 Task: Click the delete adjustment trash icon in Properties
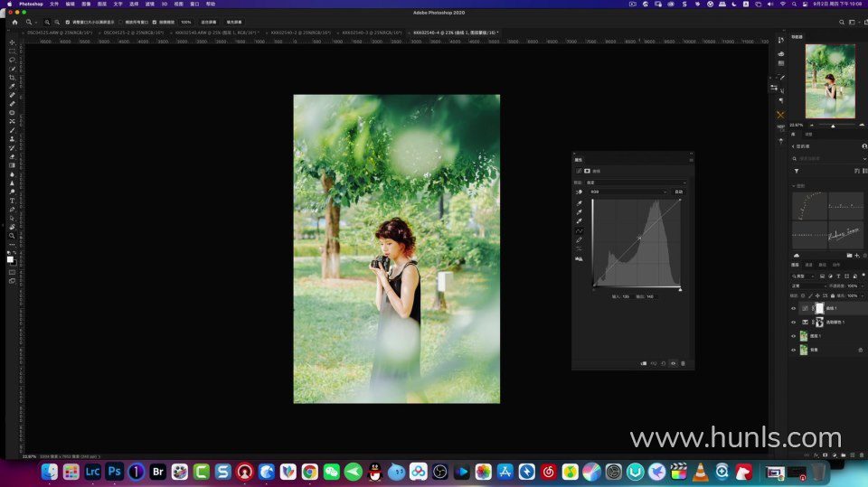(683, 363)
